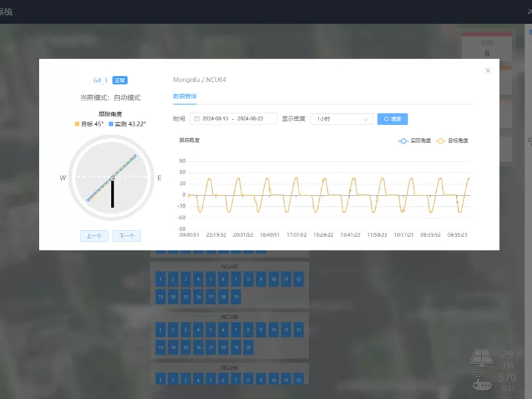The image size is (532, 399).
Task: Switch to the 数据查询 tab
Action: [x=185, y=96]
